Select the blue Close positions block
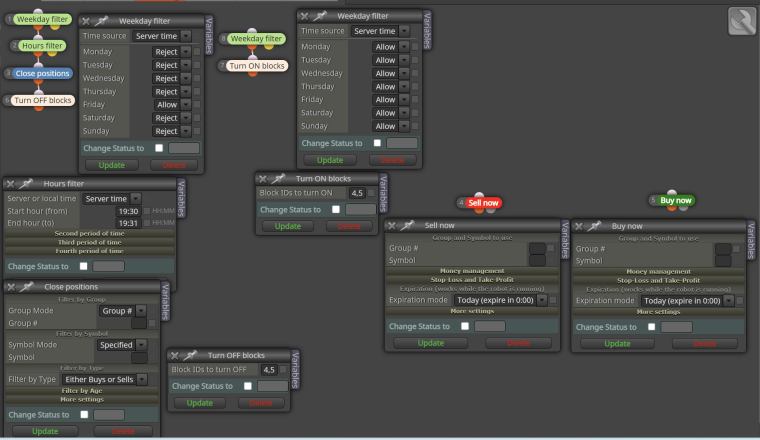Image resolution: width=760 pixels, height=440 pixels. tap(42, 73)
